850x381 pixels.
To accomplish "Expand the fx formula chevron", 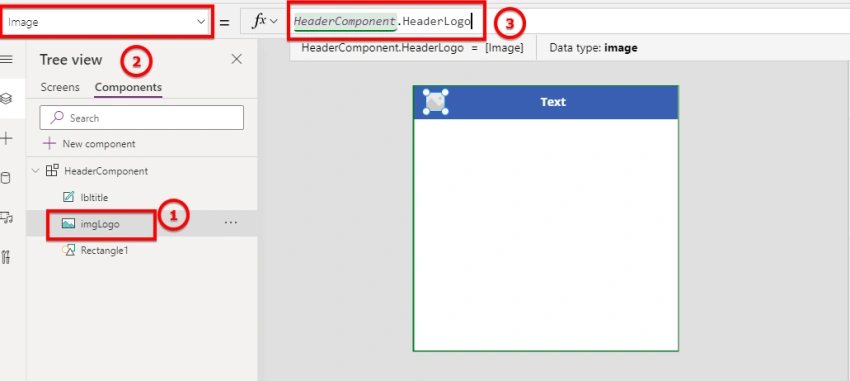I will 273,22.
